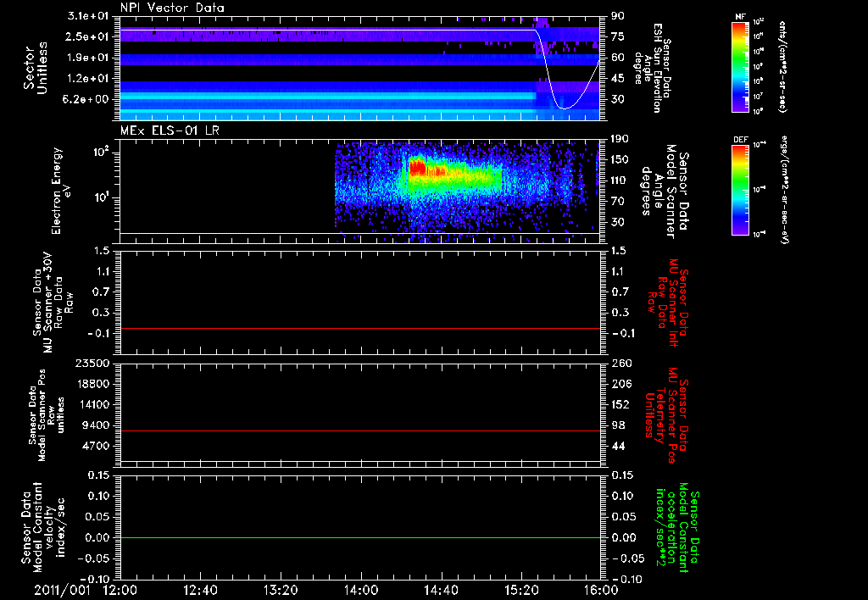Screen dimensions: 868x600
Task: Click the red hot spot in electron spectrogram
Action: 417,167
